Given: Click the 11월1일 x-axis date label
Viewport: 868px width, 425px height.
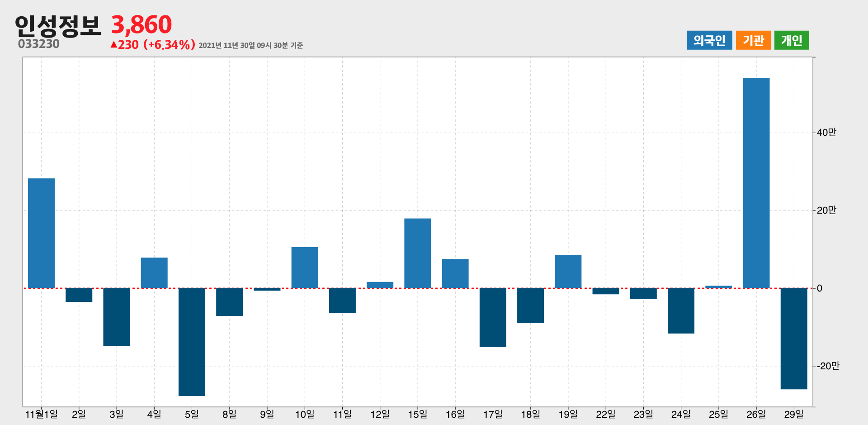Looking at the screenshot, I should click(x=41, y=414).
